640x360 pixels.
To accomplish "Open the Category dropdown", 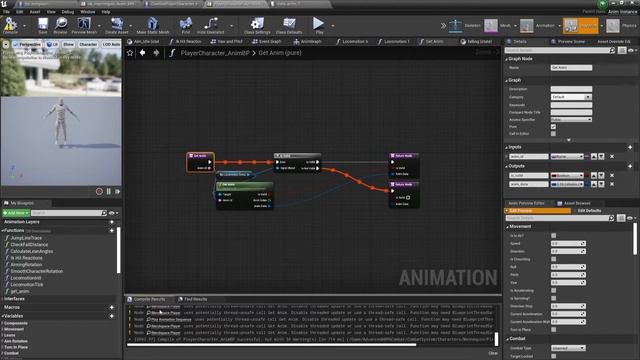I will click(571, 97).
